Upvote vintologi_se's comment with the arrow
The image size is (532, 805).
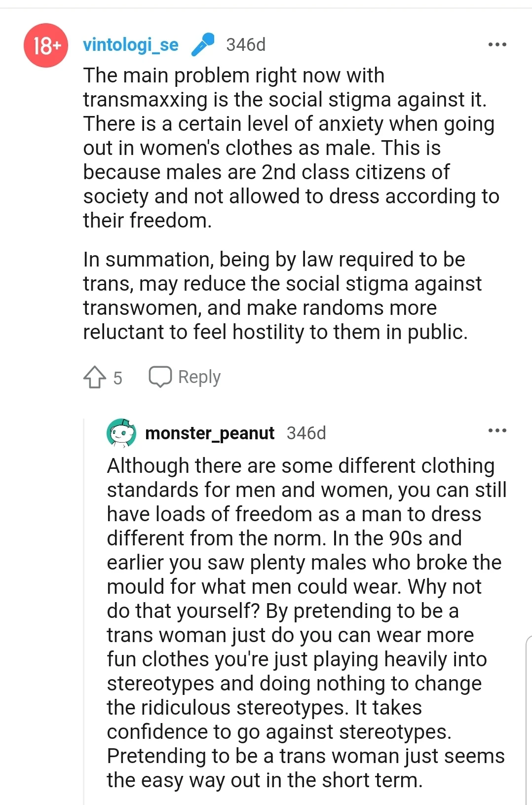95,377
